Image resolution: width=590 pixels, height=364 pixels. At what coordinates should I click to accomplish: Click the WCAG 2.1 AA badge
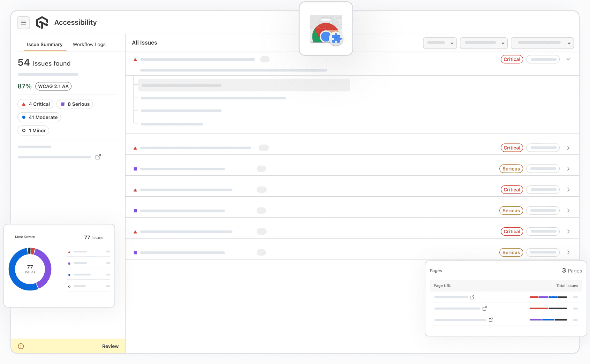53,86
